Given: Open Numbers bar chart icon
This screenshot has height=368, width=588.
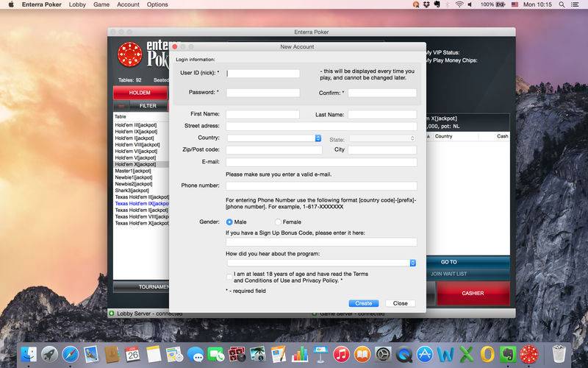Looking at the screenshot, I should click(300, 354).
